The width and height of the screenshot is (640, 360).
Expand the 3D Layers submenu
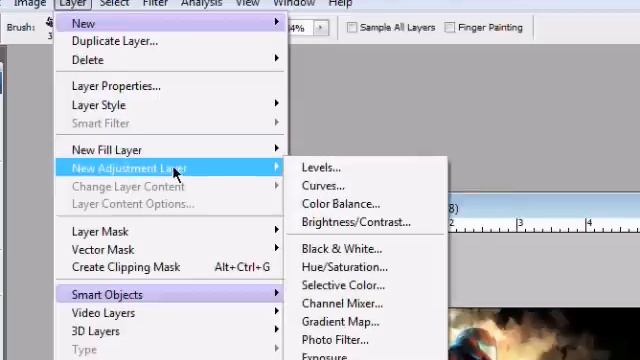171,331
